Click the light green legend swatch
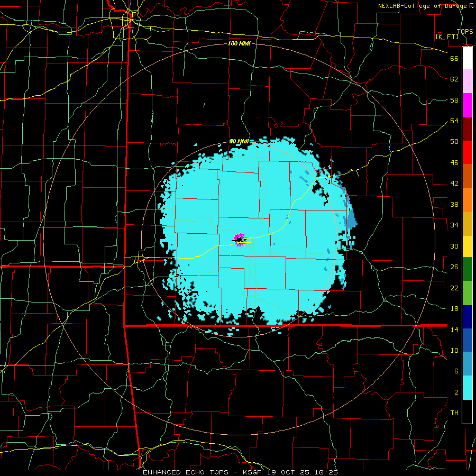 click(x=467, y=293)
